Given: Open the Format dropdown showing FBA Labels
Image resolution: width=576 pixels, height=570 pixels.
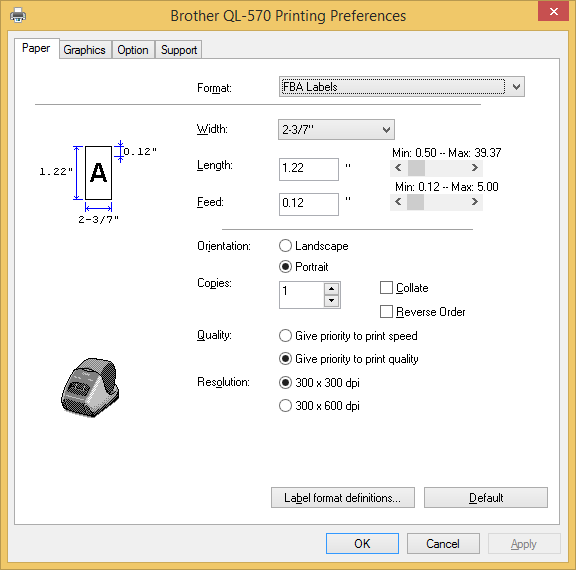Looking at the screenshot, I should (402, 87).
